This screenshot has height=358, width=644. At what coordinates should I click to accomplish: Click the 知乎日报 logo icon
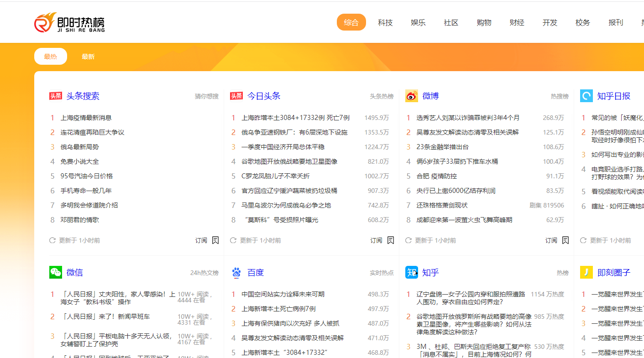point(586,96)
